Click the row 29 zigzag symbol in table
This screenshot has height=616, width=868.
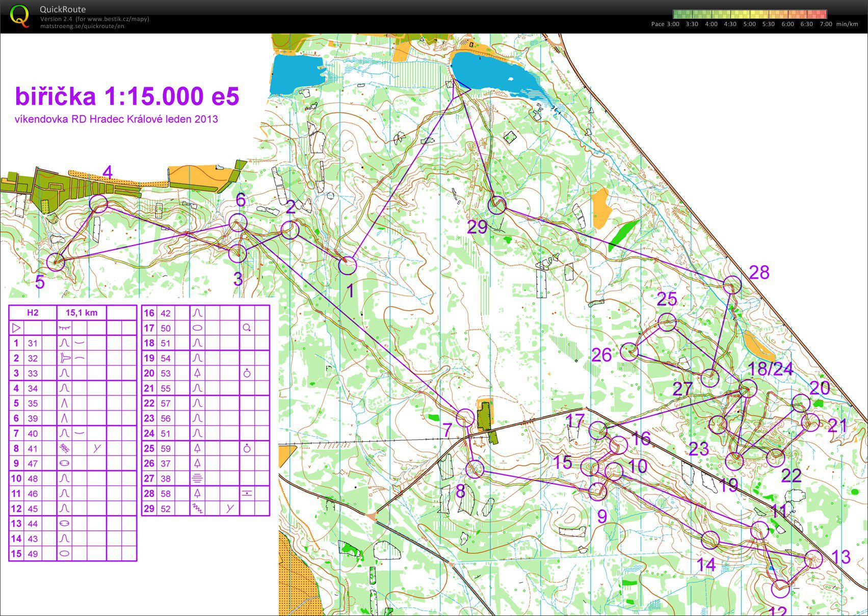(x=197, y=508)
